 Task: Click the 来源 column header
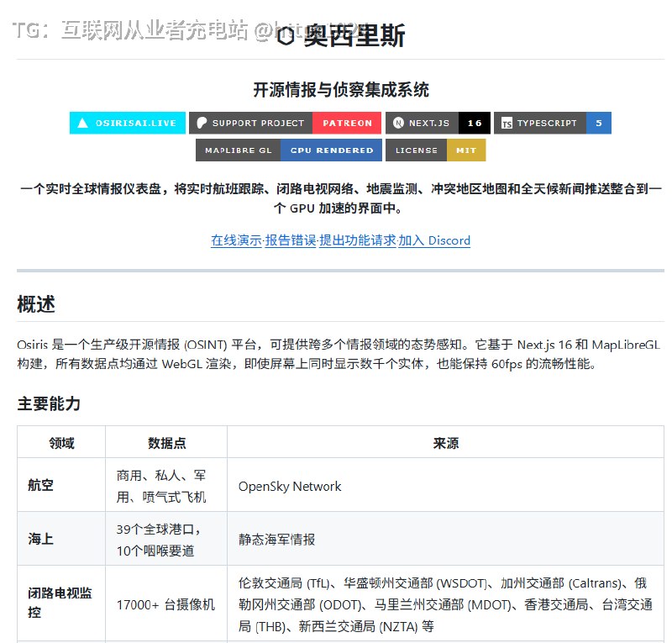446,442
